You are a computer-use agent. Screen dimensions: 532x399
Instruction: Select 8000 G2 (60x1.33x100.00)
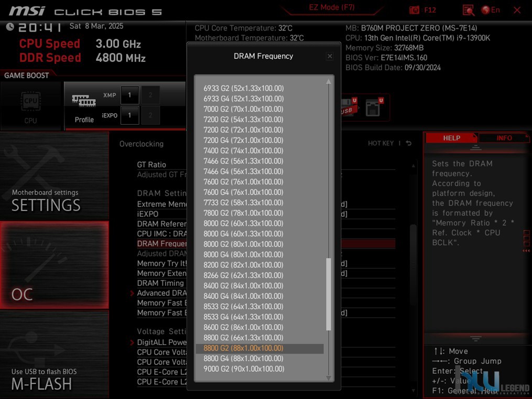tap(243, 223)
